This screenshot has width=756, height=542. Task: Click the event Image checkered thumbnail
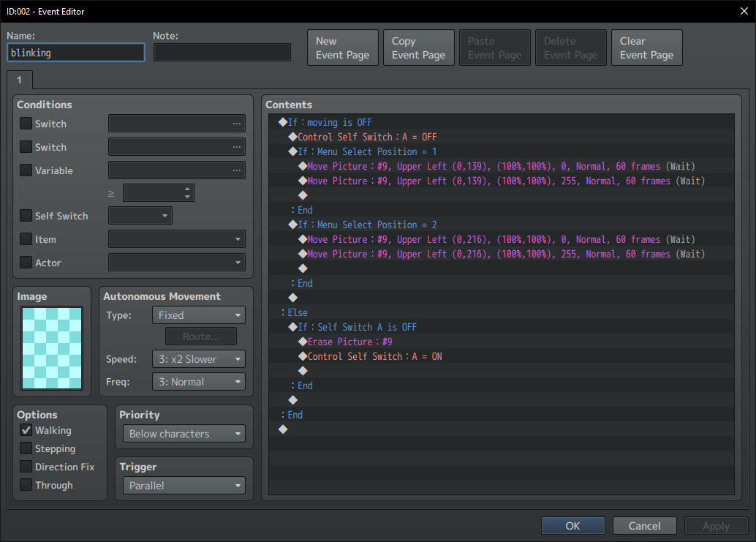pos(52,347)
